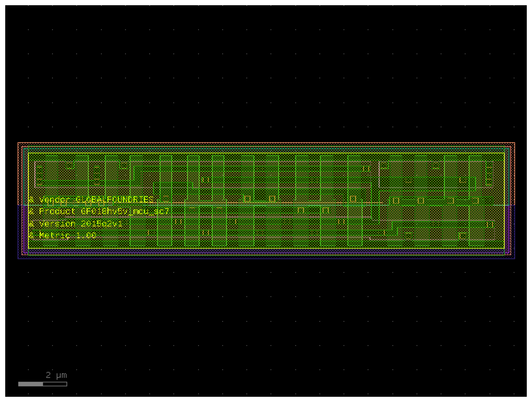This screenshot has width=532, height=402.
Task: Pick the '& Version 2015q2v1' text label
Action: click(75, 223)
